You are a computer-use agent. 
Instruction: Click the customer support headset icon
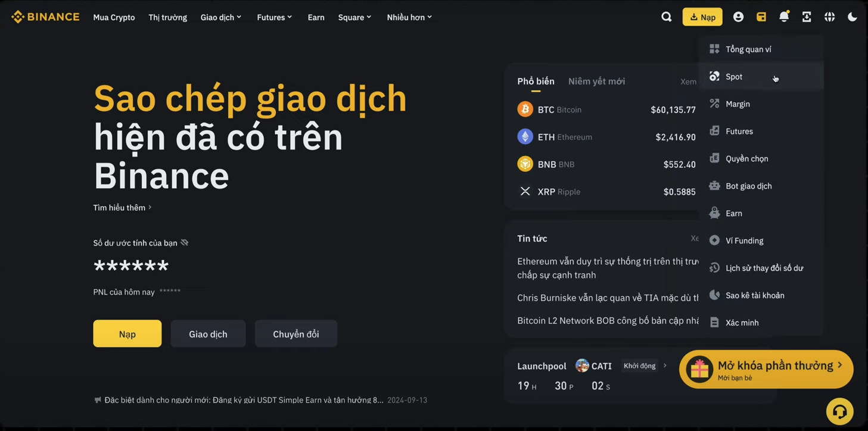pos(839,411)
